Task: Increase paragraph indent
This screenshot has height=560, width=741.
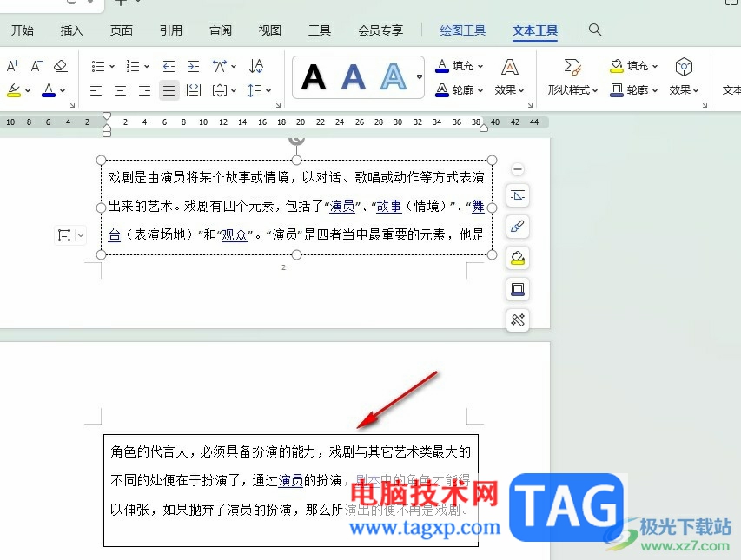Action: click(193, 66)
